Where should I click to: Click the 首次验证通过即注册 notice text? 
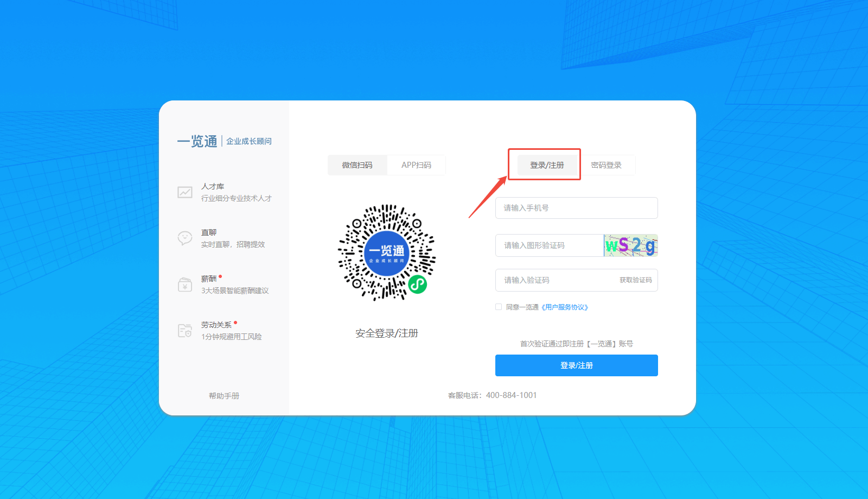[577, 344]
